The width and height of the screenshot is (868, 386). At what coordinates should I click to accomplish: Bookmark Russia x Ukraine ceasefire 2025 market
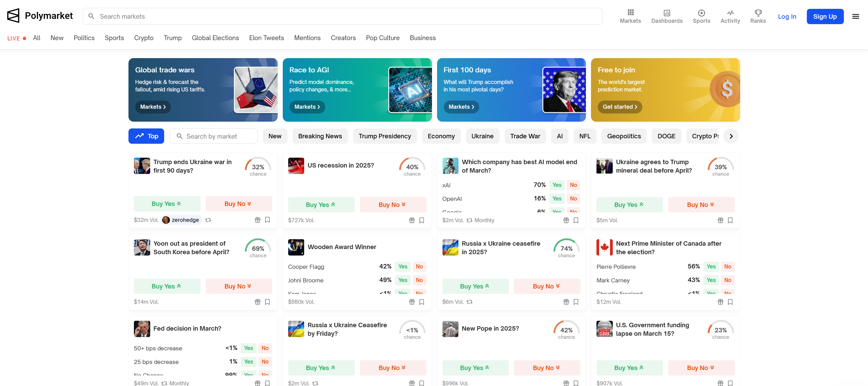[x=576, y=302]
